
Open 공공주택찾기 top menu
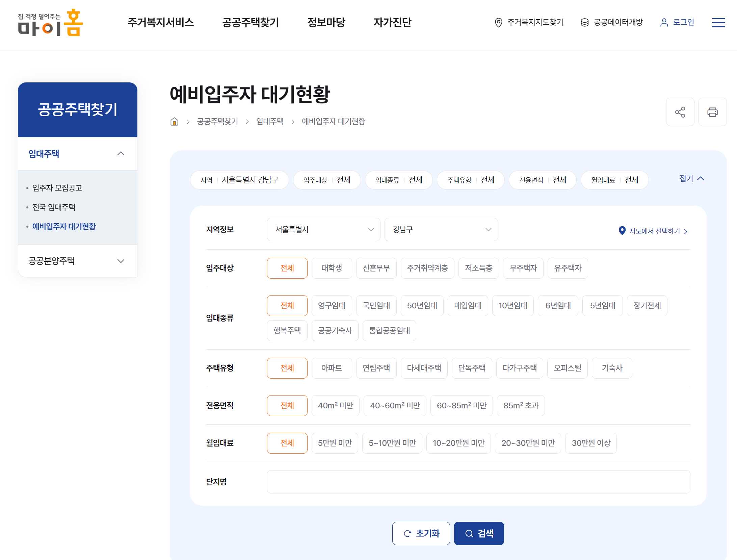250,23
